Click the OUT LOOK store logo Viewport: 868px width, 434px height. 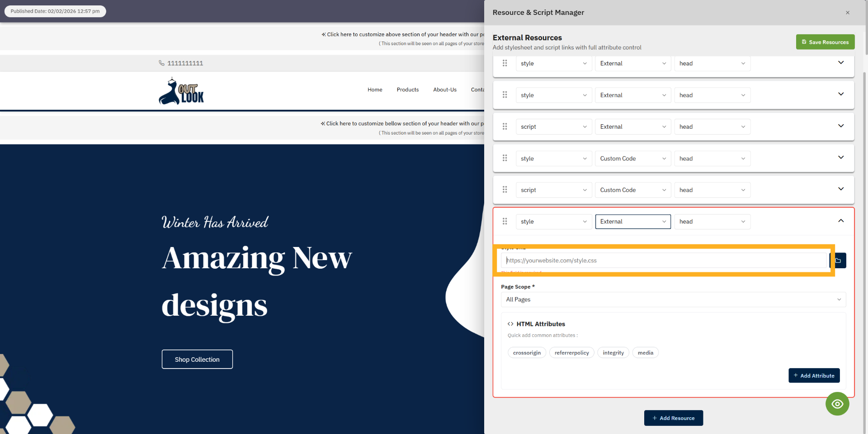(x=181, y=91)
